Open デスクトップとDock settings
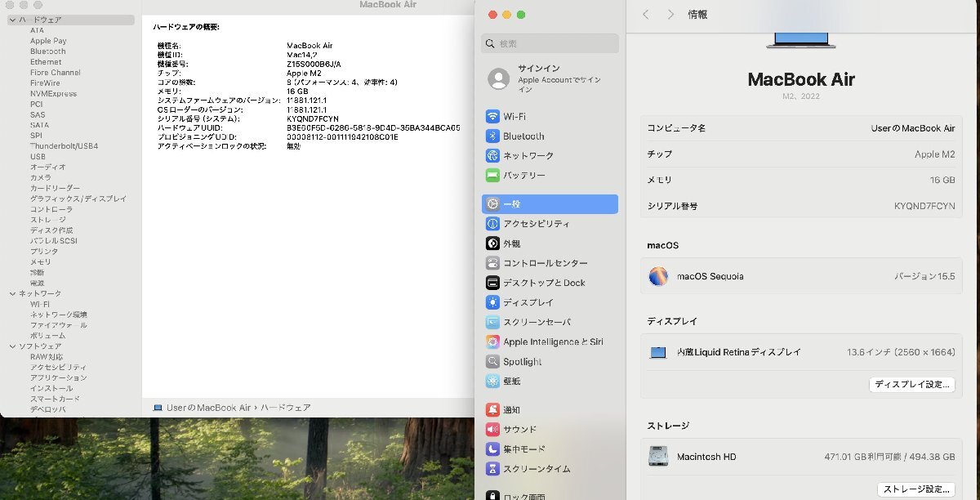 coord(550,283)
